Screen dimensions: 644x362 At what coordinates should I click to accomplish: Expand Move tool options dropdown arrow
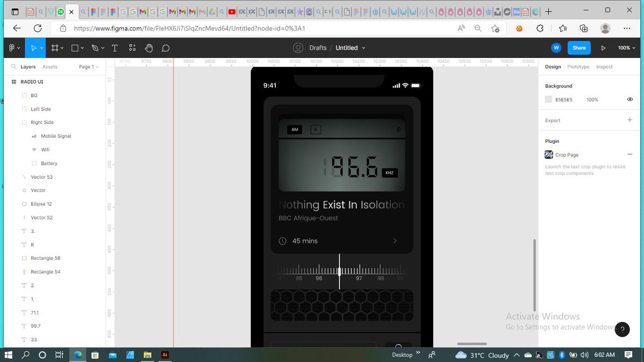coord(41,48)
